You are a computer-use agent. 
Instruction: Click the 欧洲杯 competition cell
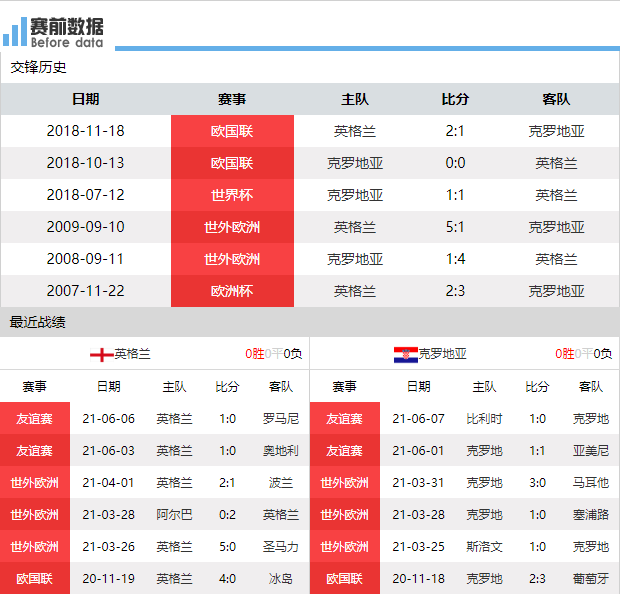[232, 291]
